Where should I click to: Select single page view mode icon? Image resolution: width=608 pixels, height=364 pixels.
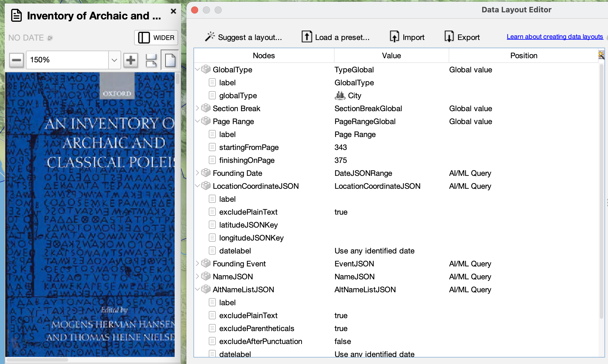tap(170, 60)
